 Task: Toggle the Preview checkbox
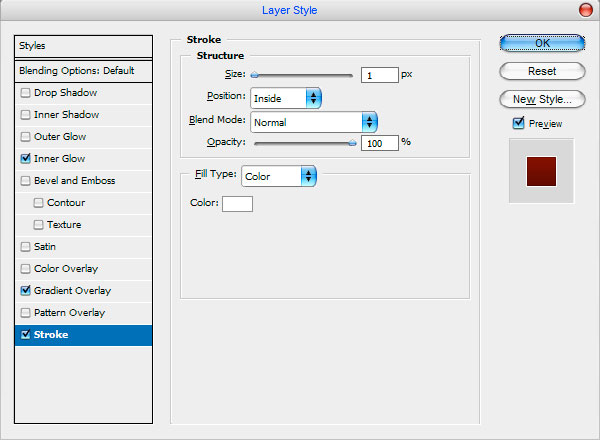click(518, 123)
